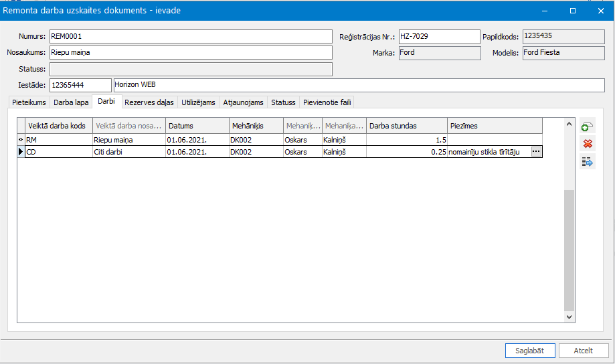Sort by the Datums column header

click(197, 126)
